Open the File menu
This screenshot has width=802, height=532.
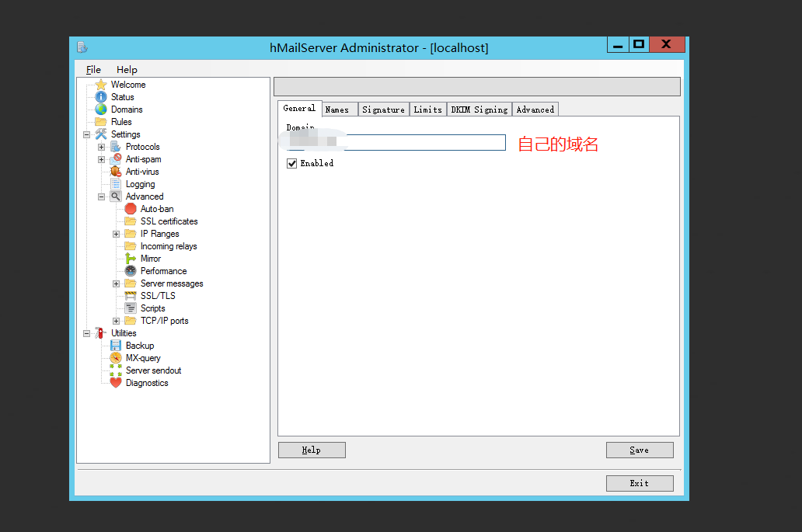tap(93, 69)
